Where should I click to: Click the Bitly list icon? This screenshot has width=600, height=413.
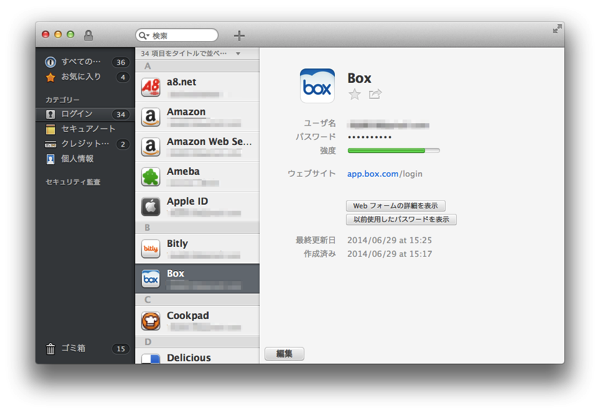click(151, 249)
